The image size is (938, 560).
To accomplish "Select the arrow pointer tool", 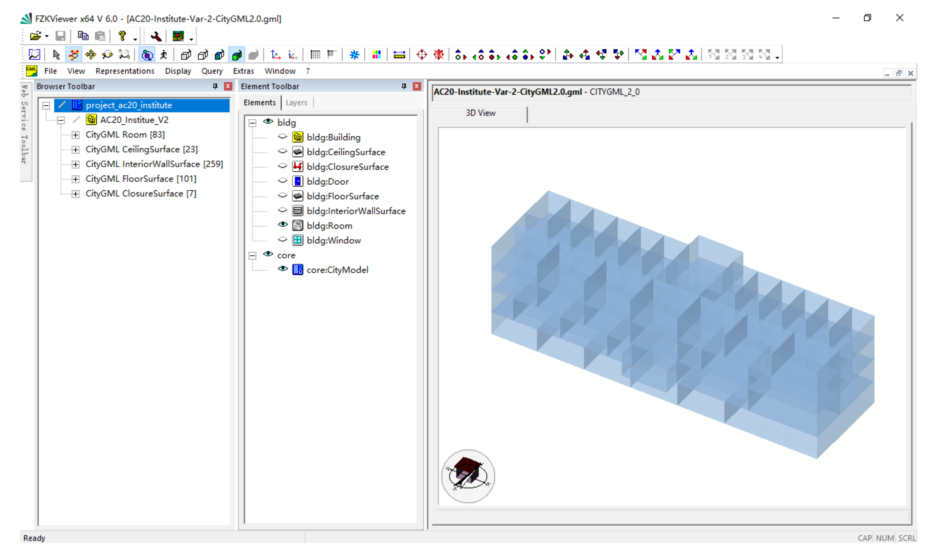I will click(x=56, y=55).
